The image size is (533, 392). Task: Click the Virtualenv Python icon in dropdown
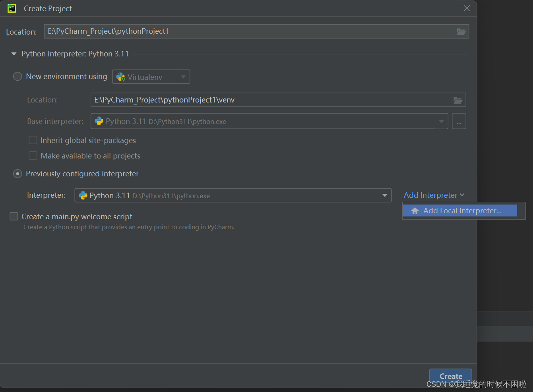pos(120,77)
